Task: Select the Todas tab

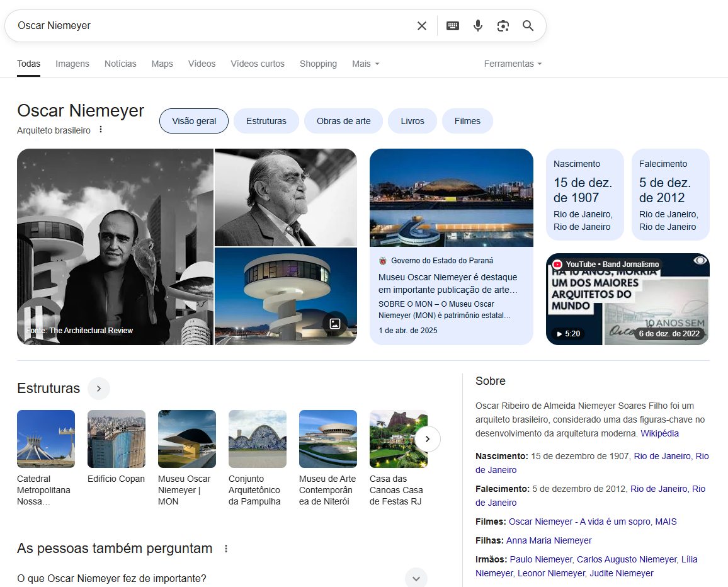Action: pyautogui.click(x=29, y=64)
